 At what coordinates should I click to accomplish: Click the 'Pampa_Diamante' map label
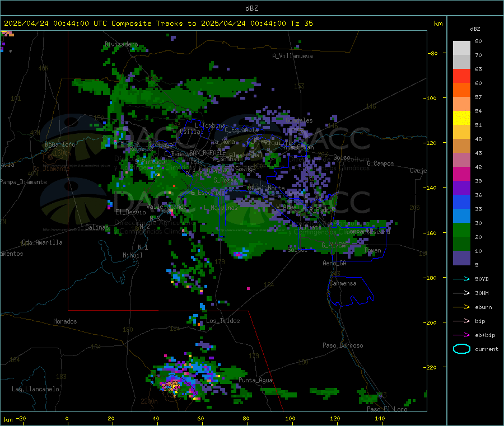(x=23, y=182)
